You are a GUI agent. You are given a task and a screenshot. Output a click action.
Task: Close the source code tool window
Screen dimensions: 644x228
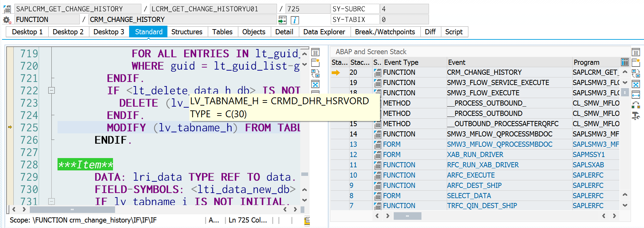[315, 52]
